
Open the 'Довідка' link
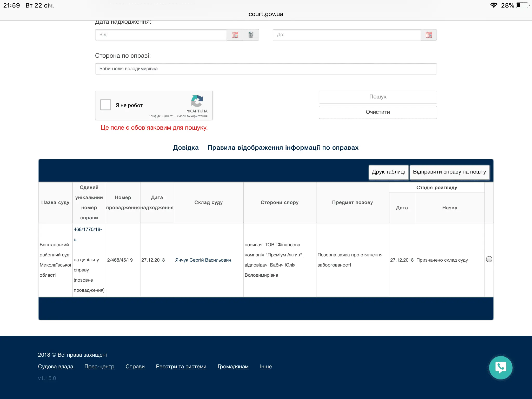click(186, 148)
